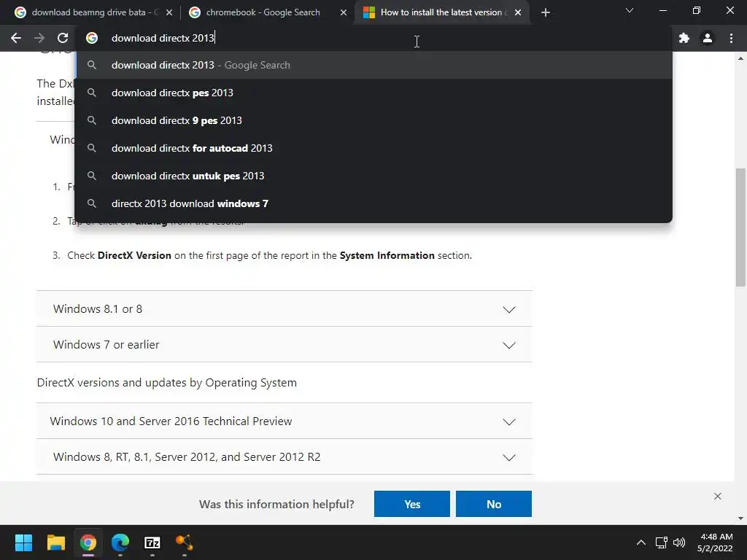Screen dimensions: 747x560
Task: Click the address bar text 'download directx 2013'
Action: pyautogui.click(x=163, y=38)
